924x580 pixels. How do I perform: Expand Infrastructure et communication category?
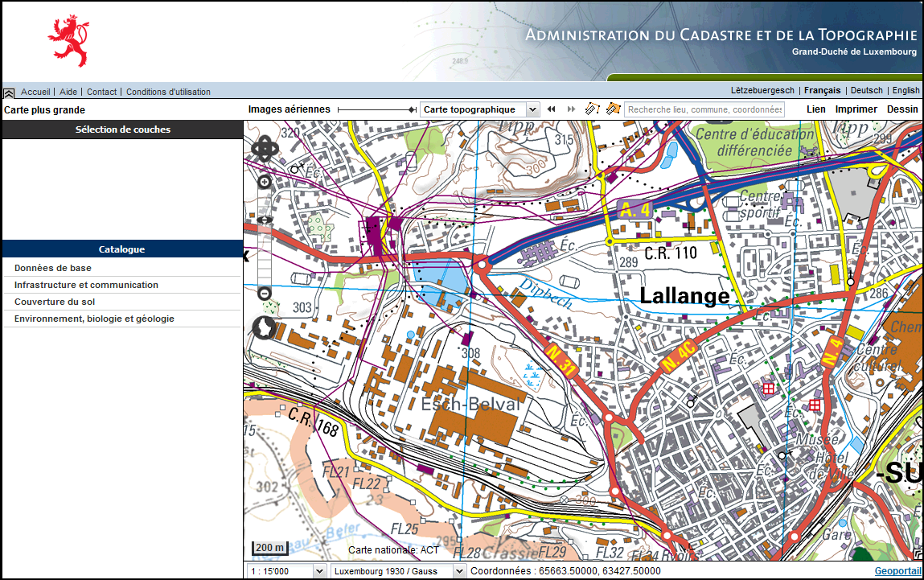click(x=86, y=285)
